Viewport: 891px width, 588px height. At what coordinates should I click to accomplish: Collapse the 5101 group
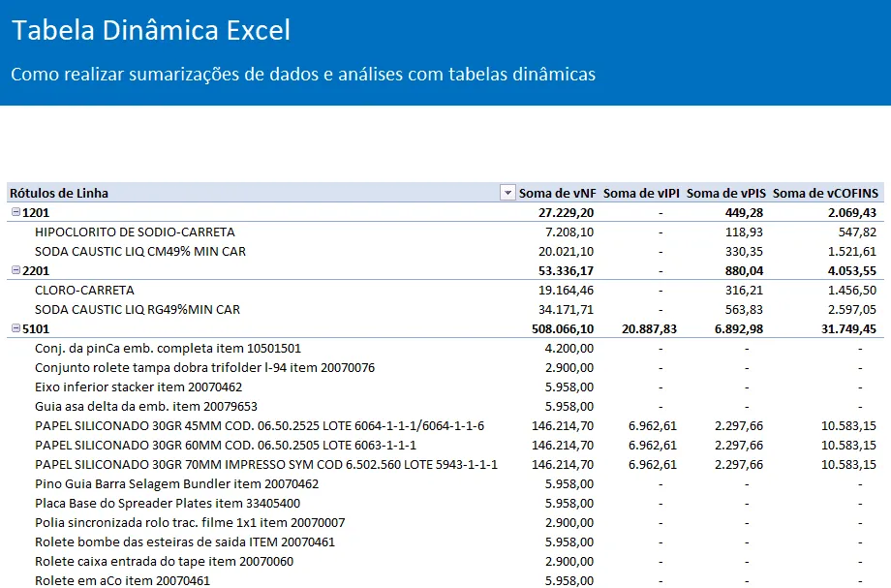[x=15, y=328]
